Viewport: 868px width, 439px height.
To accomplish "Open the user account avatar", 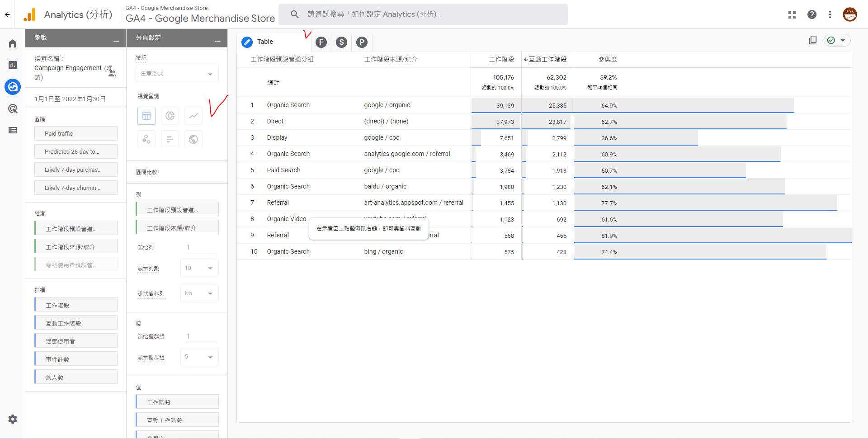I will 850,14.
